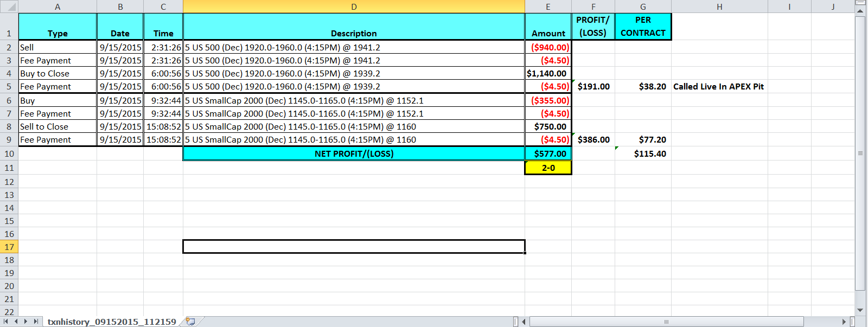Click the horizontal scrollbar thumb
Screen dimensions: 868x327
(x=666, y=322)
